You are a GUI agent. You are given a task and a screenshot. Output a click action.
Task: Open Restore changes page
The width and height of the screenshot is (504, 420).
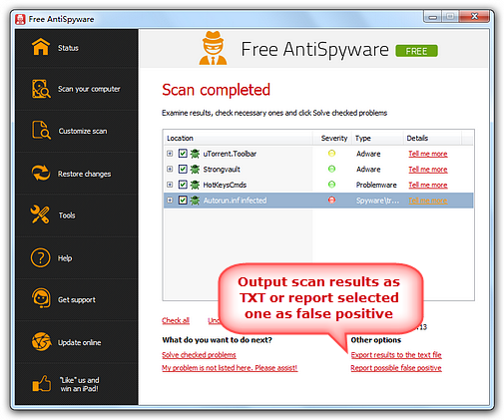point(77,174)
